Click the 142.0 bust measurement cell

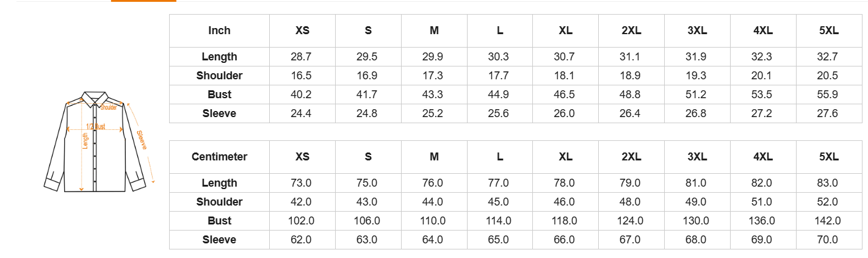[829, 221]
